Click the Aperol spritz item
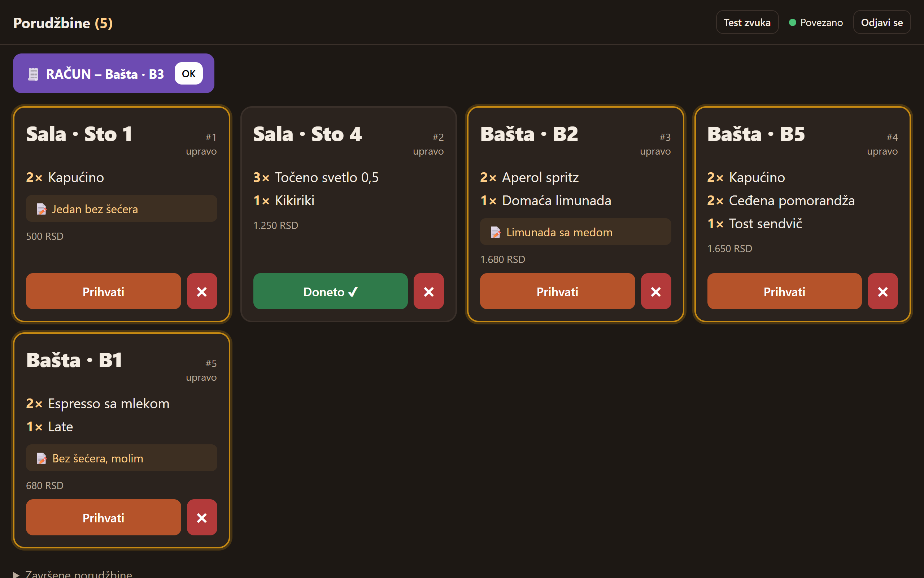The width and height of the screenshot is (924, 578). pyautogui.click(x=540, y=177)
